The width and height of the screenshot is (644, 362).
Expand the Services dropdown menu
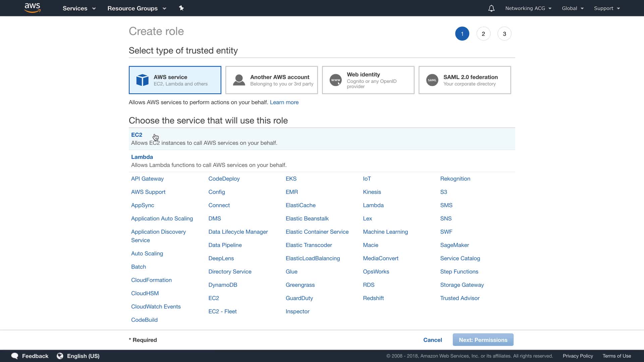pos(79,8)
